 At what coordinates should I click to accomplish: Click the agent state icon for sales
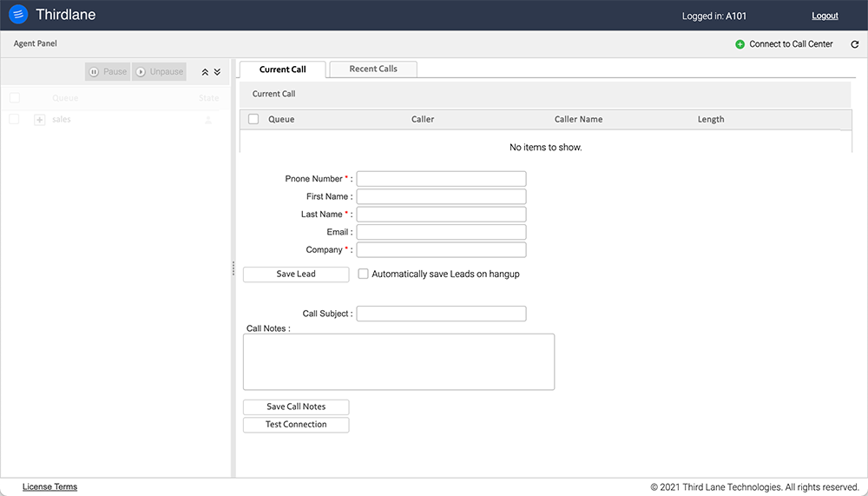pyautogui.click(x=208, y=120)
